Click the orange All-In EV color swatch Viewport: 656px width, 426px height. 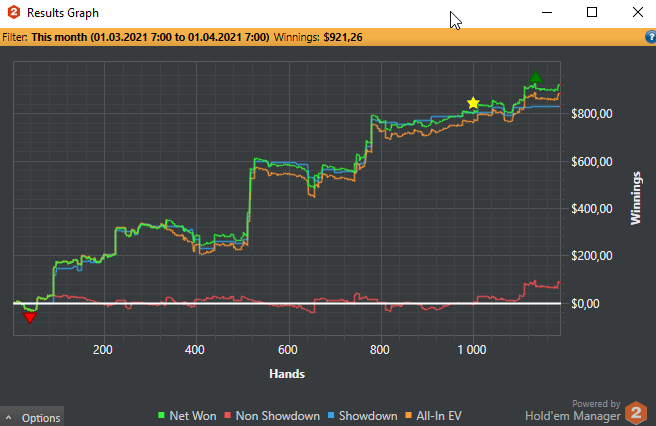[x=408, y=416]
